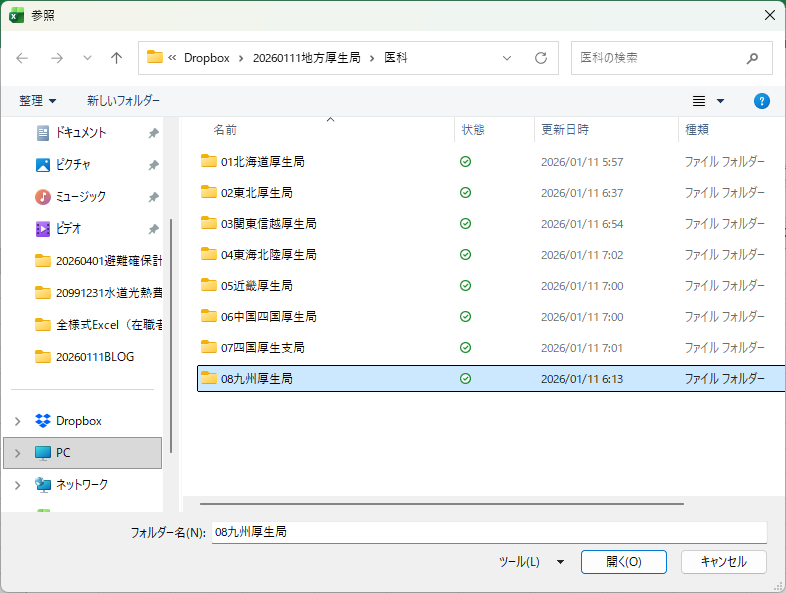Click the Back navigation arrow
The image size is (786, 593).
point(22,58)
